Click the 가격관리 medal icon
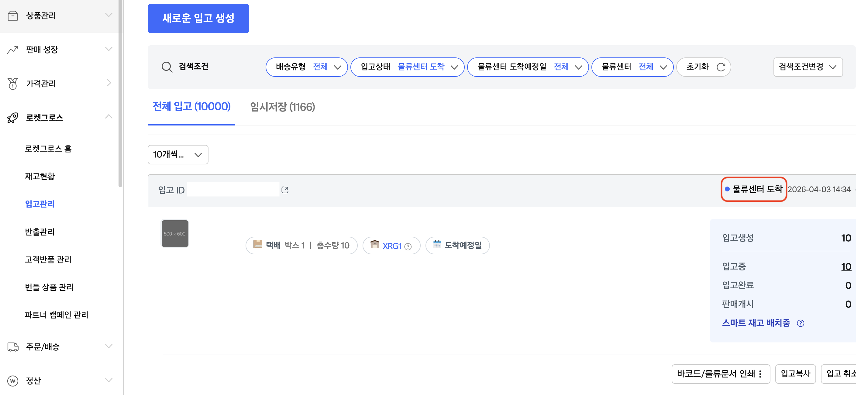868x395 pixels. coord(13,84)
